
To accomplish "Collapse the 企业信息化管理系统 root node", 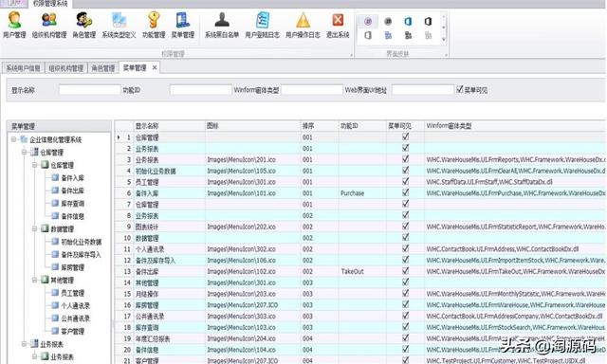I will coord(13,139).
